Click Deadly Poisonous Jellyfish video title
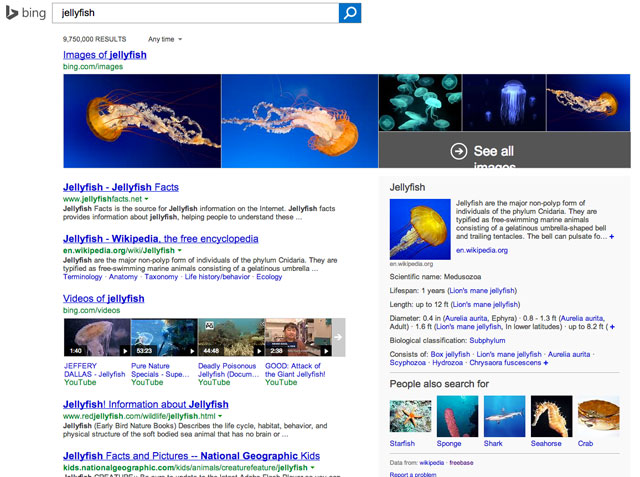 click(228, 370)
